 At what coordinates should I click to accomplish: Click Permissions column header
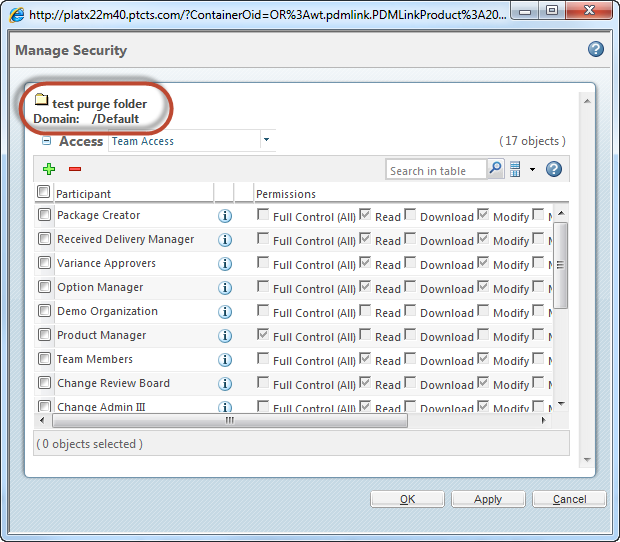coord(411,194)
